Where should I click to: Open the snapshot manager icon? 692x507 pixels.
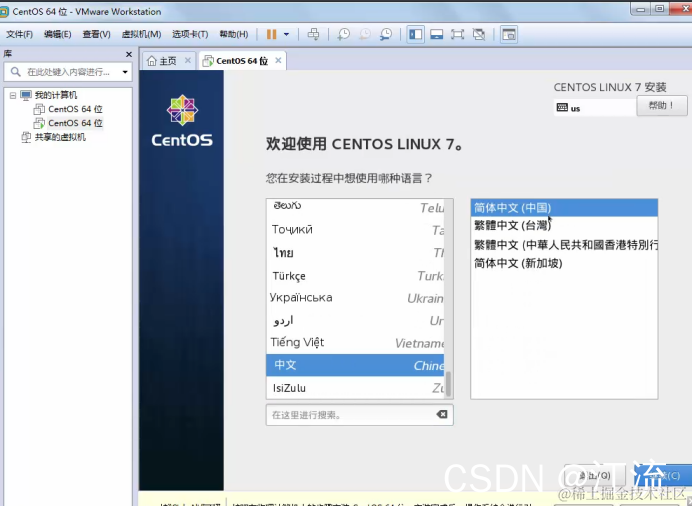[x=386, y=34]
